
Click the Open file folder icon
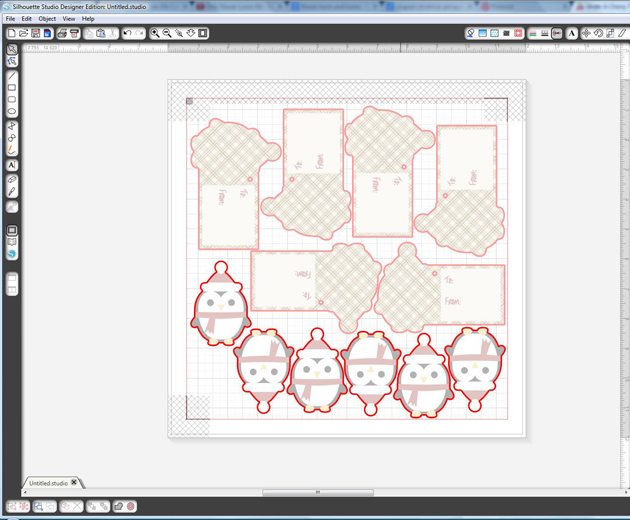coord(23,33)
